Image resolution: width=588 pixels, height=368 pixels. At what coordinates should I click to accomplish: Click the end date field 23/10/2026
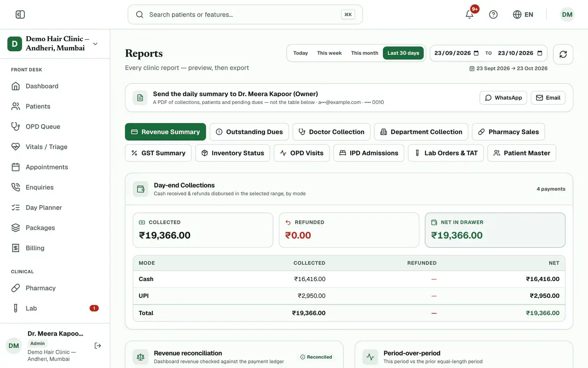coord(520,53)
